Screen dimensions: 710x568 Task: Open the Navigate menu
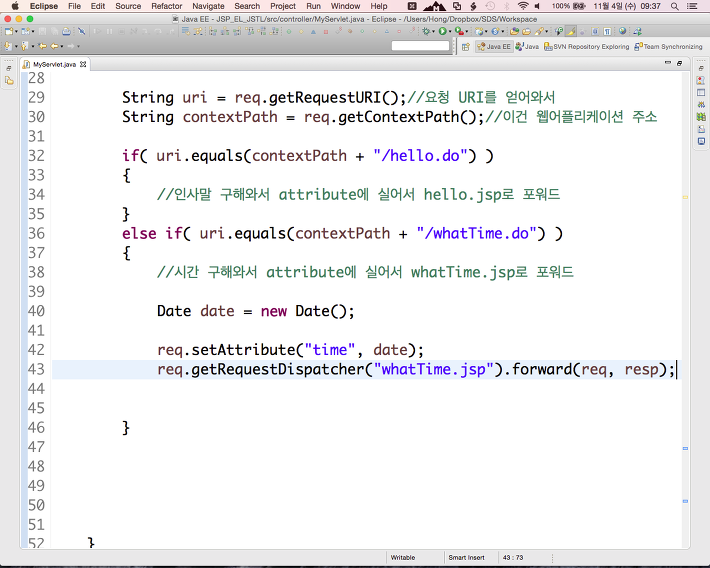208,6
